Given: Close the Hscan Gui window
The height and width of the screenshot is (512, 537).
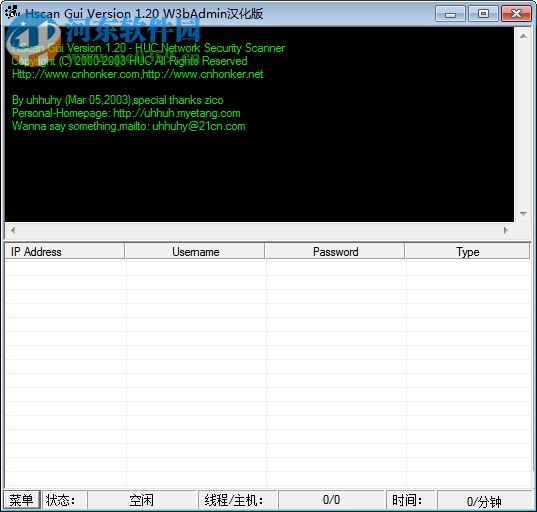Looking at the screenshot, I should (x=516, y=14).
